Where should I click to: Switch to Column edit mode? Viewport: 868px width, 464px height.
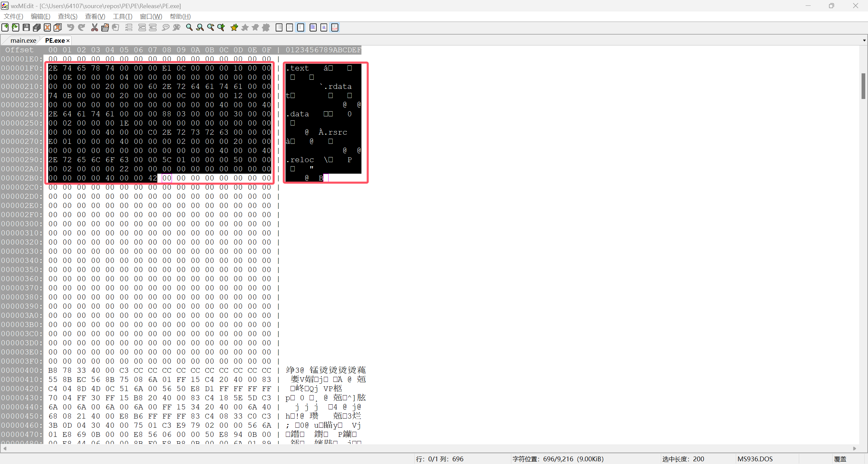click(x=324, y=27)
